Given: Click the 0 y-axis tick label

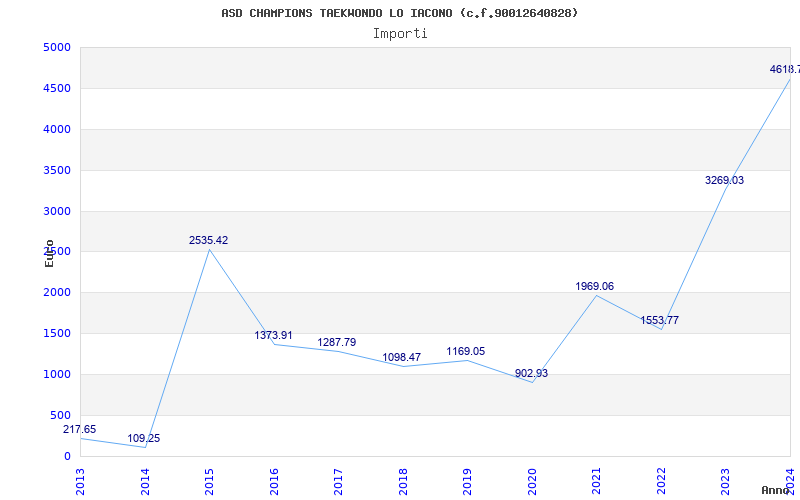Looking at the screenshot, I should click(x=67, y=457).
